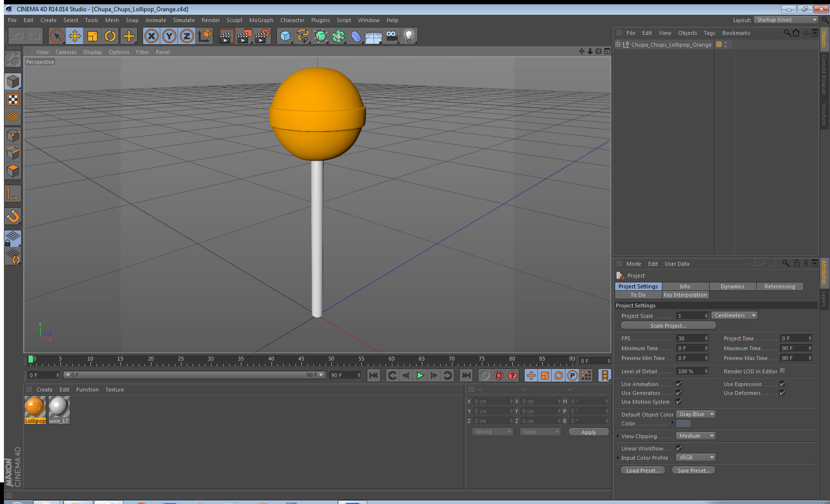Open Object manager Tags menu

tap(709, 33)
